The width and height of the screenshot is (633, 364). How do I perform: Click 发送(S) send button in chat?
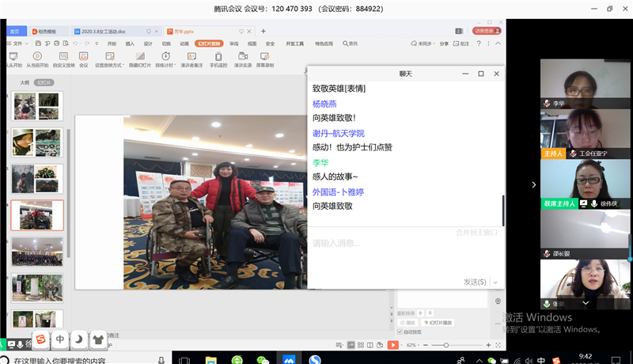pyautogui.click(x=475, y=282)
